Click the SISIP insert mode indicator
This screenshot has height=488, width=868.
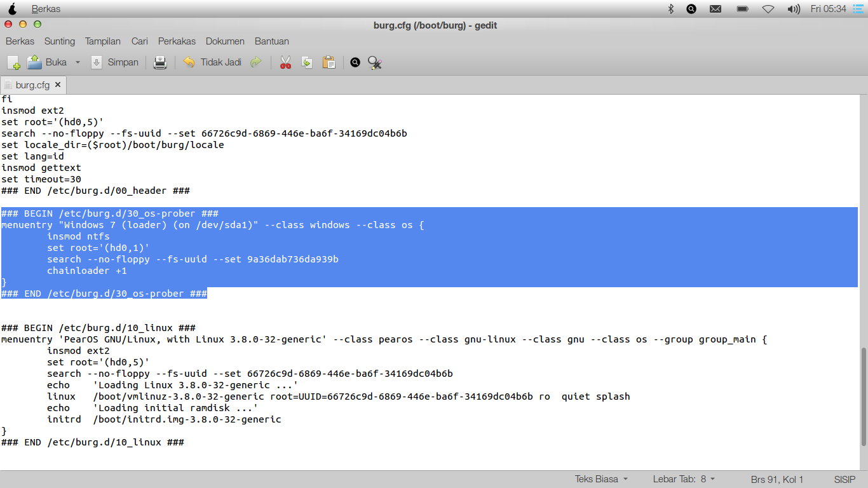point(845,480)
